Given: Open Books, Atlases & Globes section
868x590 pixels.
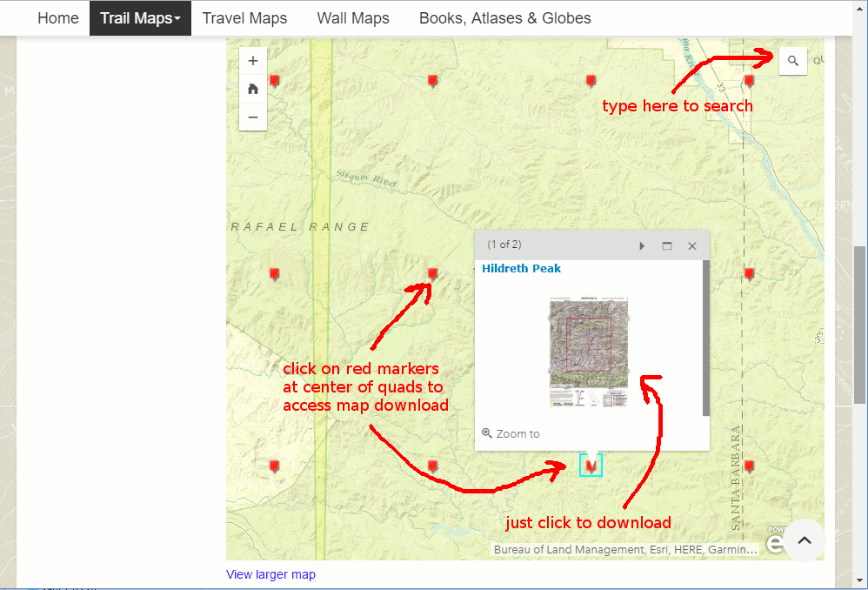Looking at the screenshot, I should coord(504,17).
